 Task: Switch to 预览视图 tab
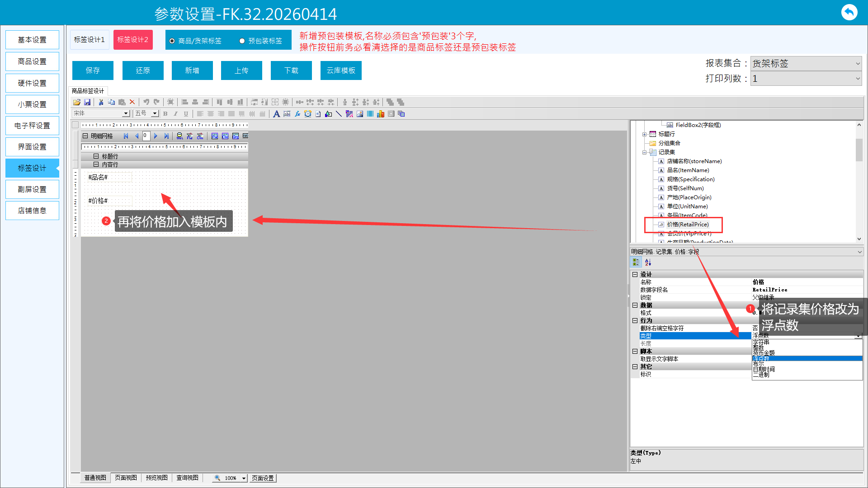pyautogui.click(x=156, y=478)
